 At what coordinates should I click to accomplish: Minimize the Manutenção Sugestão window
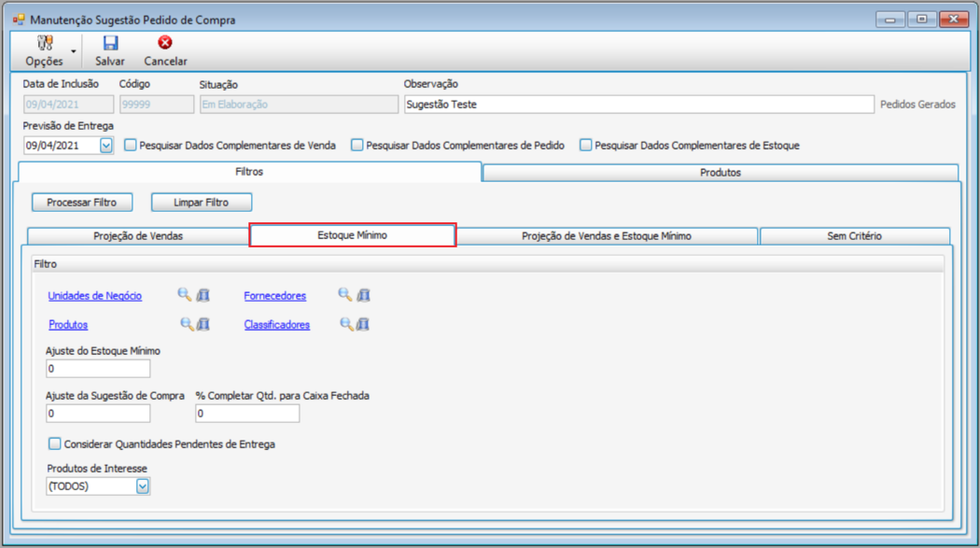(890, 20)
